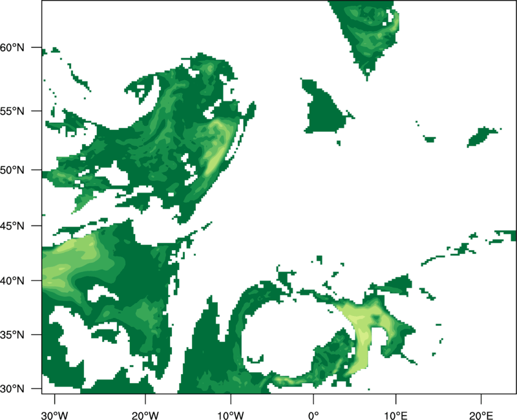The image size is (517, 420).
Task: Click the 10°E longitude label
Action: click(396, 415)
